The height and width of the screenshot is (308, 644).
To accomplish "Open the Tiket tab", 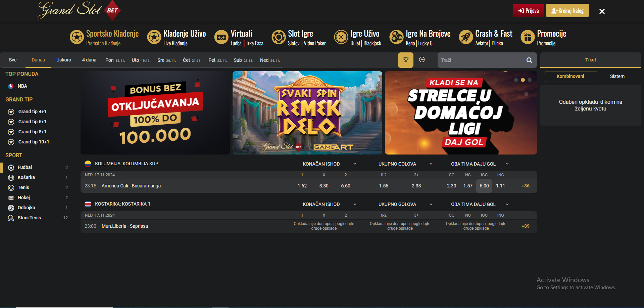I will coord(591,60).
